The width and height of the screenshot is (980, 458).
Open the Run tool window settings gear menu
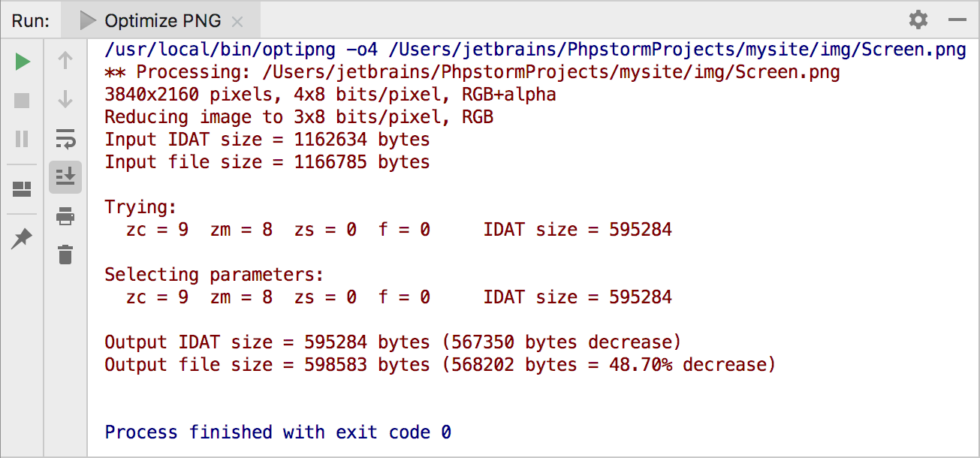pyautogui.click(x=918, y=20)
